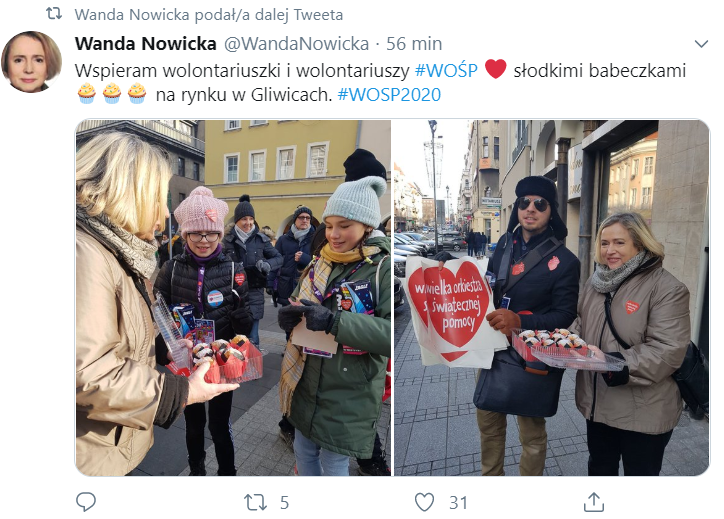Click the 'Wanda Nowicka podał/a dalej Tweeta' text

click(x=209, y=15)
